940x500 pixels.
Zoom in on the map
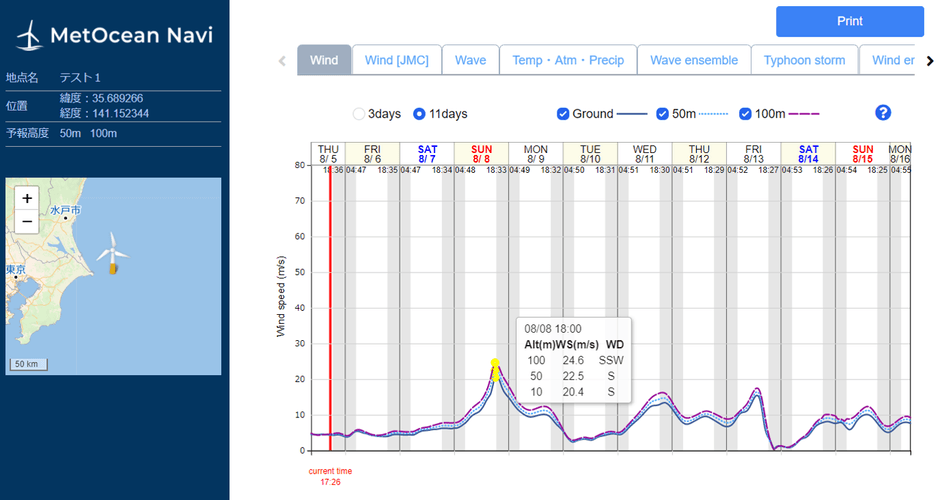click(x=27, y=198)
